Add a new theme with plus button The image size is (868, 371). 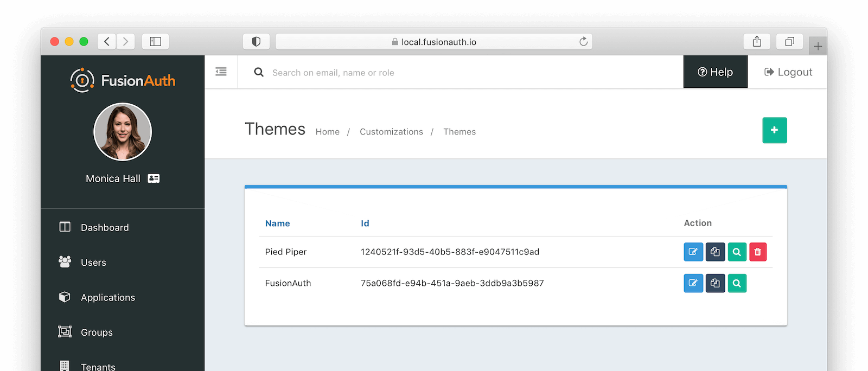[775, 130]
